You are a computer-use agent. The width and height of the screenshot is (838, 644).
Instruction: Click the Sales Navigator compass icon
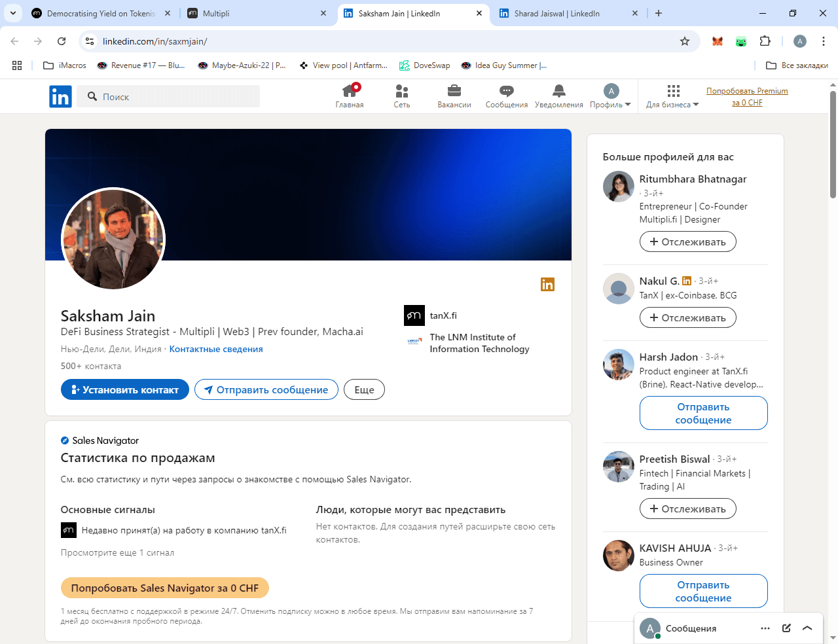point(65,440)
